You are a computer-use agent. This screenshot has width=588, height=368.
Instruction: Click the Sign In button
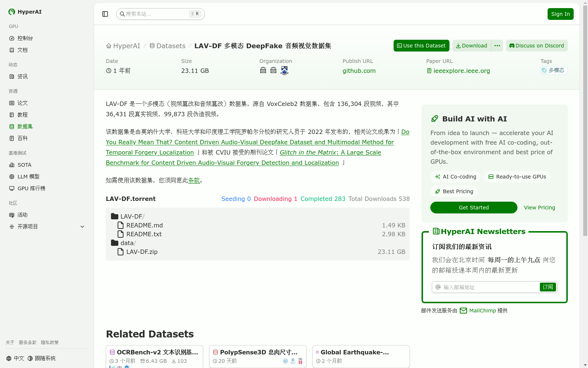point(560,14)
